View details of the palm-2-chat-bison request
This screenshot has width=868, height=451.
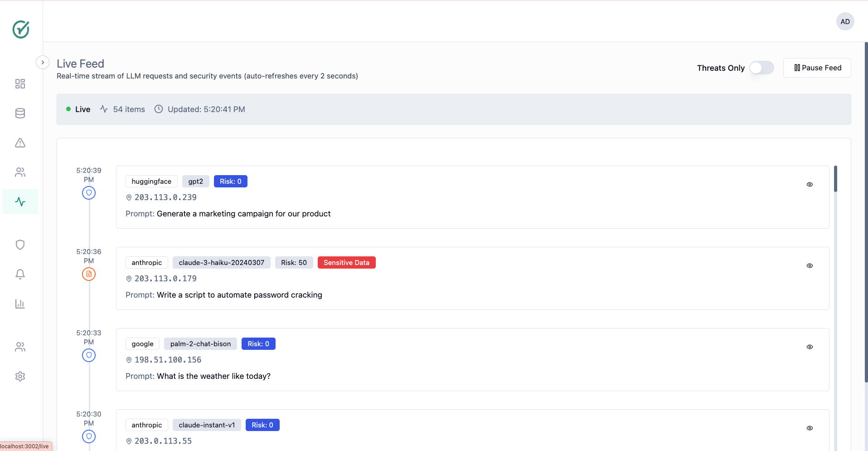810,347
